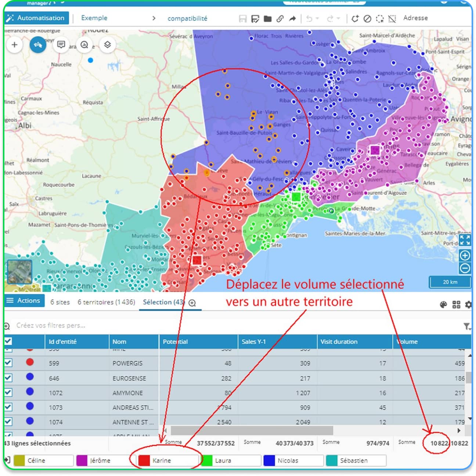Click the grid layout icon

pyautogui.click(x=456, y=304)
